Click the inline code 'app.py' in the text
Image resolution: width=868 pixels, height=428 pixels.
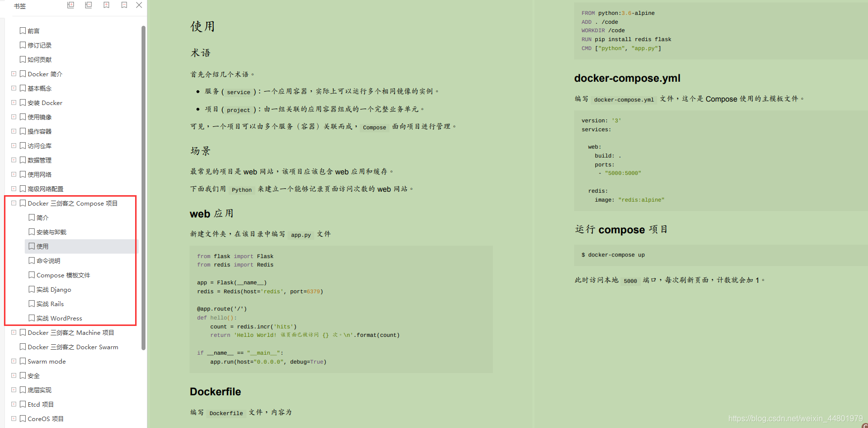coord(301,235)
